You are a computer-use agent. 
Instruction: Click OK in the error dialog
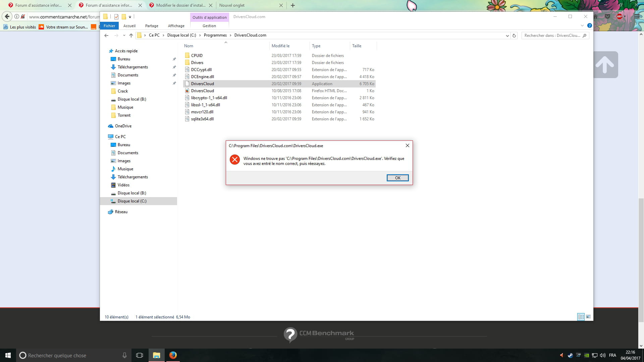pyautogui.click(x=397, y=178)
